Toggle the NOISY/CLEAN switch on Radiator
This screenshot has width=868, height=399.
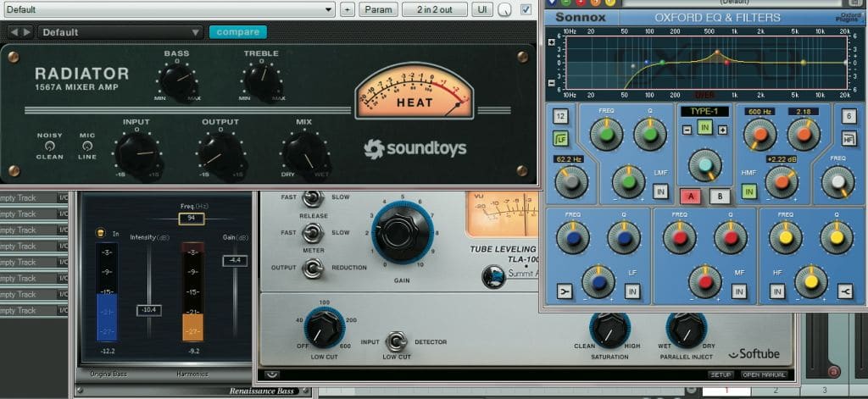coord(49,146)
